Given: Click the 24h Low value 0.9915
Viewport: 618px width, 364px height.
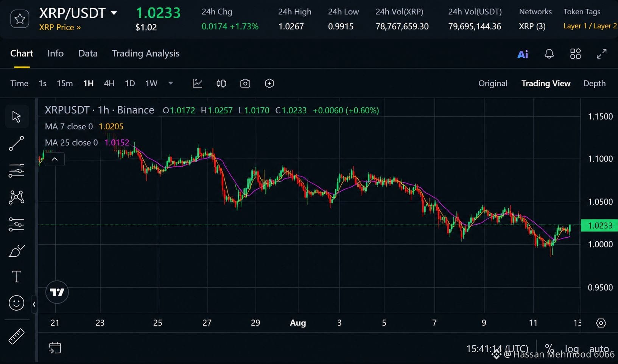Looking at the screenshot, I should (x=341, y=26).
